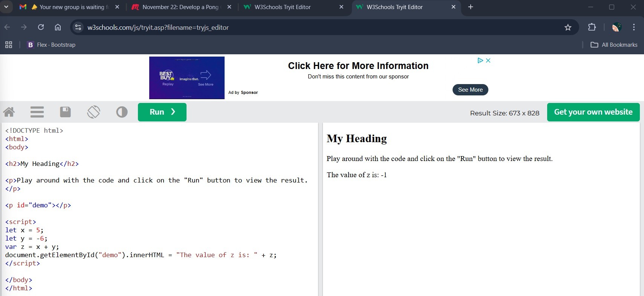
Task: Click 'Click Here for More Information' headline
Action: click(358, 66)
